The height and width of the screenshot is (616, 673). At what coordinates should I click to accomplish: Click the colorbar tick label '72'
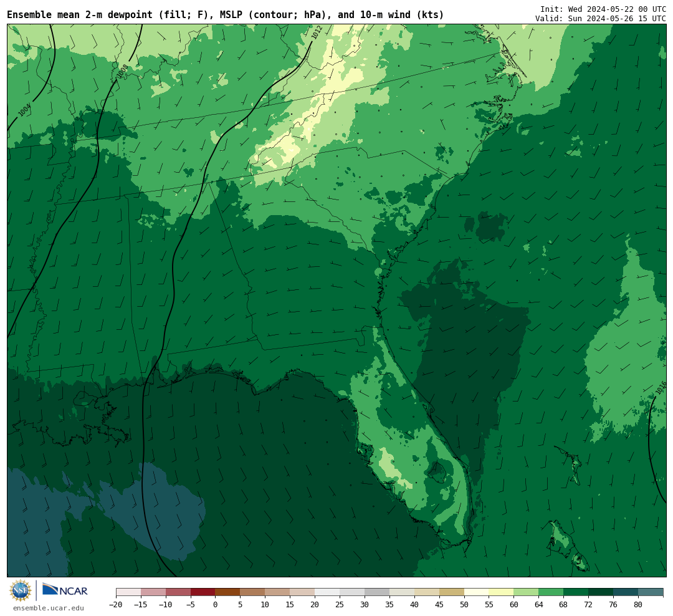pos(589,604)
